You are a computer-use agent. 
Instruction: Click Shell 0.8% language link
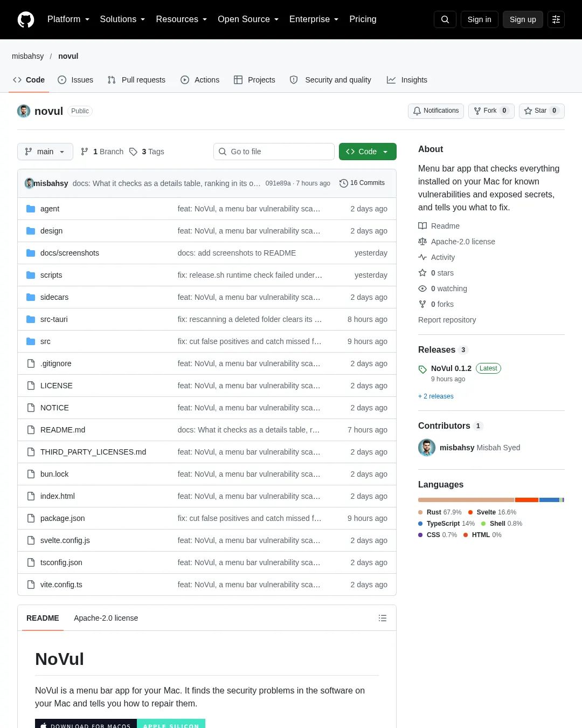click(502, 524)
